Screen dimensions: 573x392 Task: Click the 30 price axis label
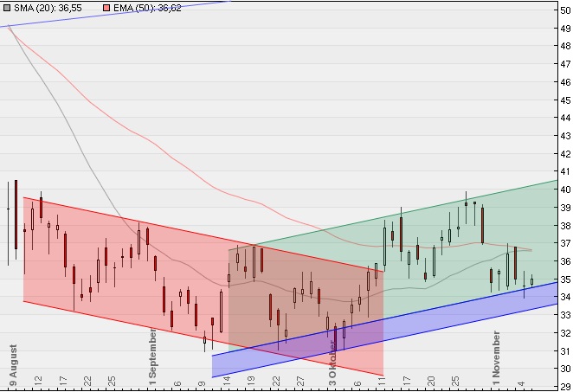565,369
